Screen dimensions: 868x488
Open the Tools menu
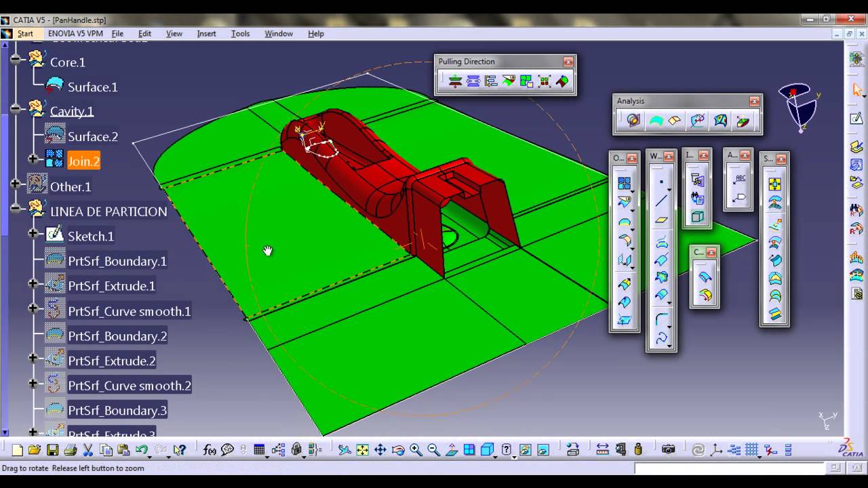pyautogui.click(x=240, y=33)
